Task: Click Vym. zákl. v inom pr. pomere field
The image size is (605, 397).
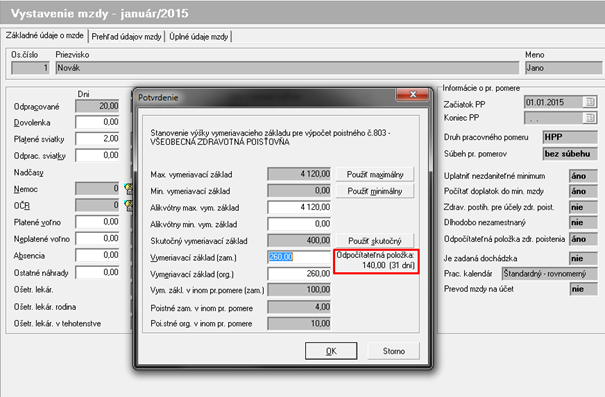Action: point(299,290)
